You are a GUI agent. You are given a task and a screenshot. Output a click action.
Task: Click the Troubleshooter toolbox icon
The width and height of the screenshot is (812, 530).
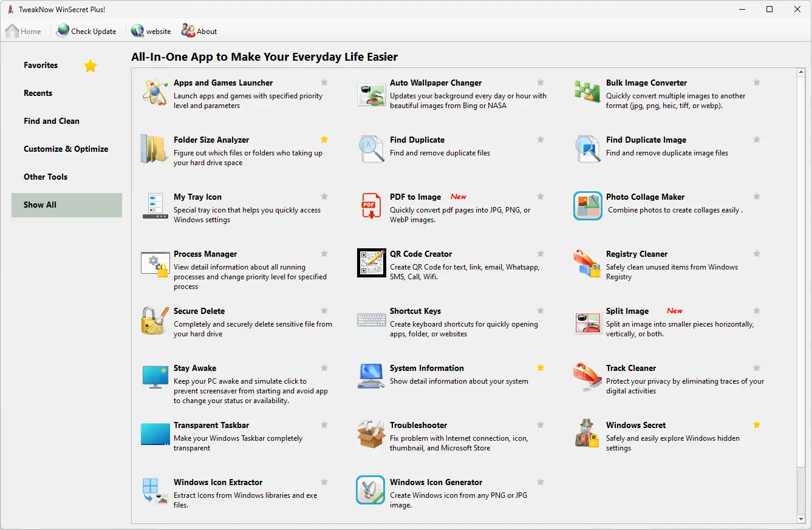click(x=371, y=434)
